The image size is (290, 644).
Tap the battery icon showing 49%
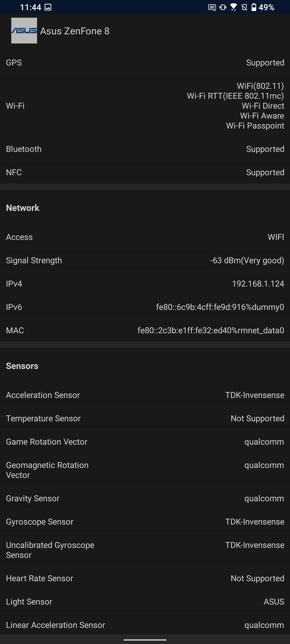[254, 7]
